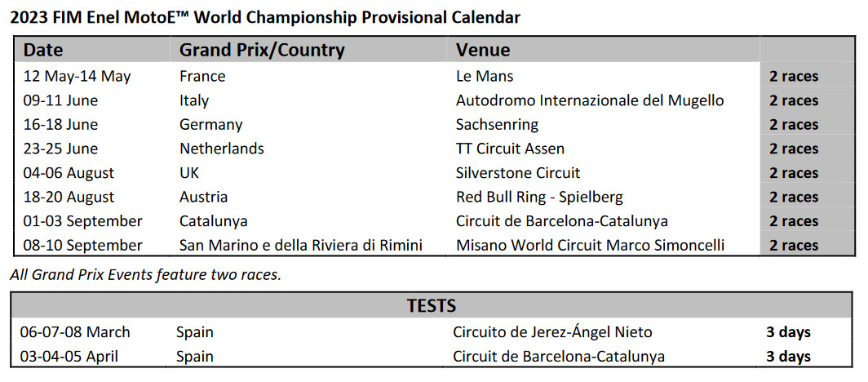The height and width of the screenshot is (382, 868).
Task: Select the 04-06 August date
Action: coord(69,173)
